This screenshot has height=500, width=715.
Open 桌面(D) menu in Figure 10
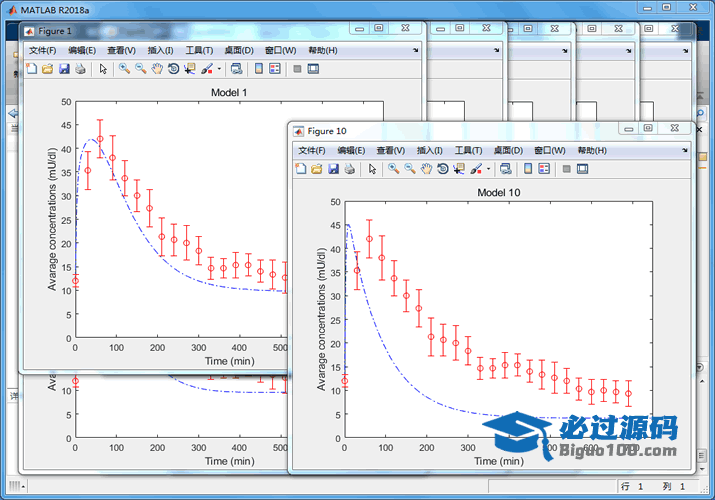point(508,151)
